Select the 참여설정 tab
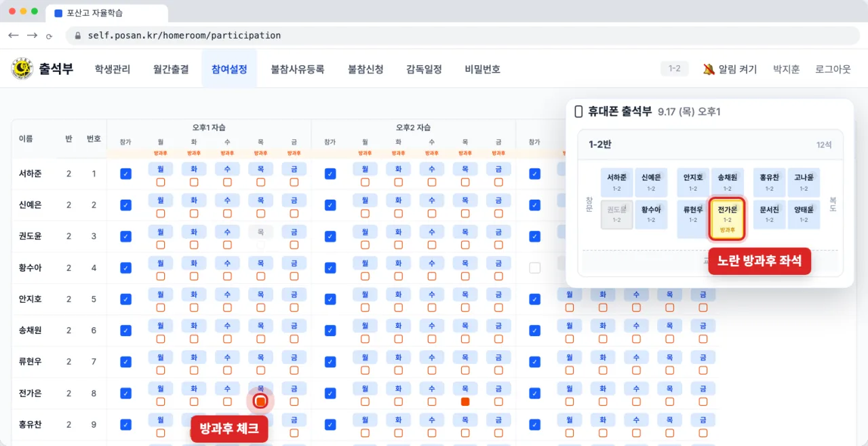The width and height of the screenshot is (868, 446). (x=229, y=69)
